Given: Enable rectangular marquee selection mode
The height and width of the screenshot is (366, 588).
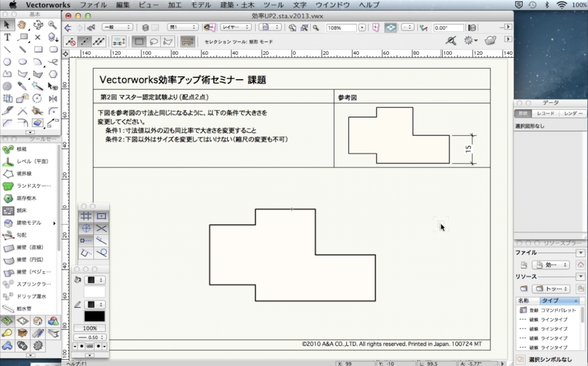Looking at the screenshot, I should 139,42.
